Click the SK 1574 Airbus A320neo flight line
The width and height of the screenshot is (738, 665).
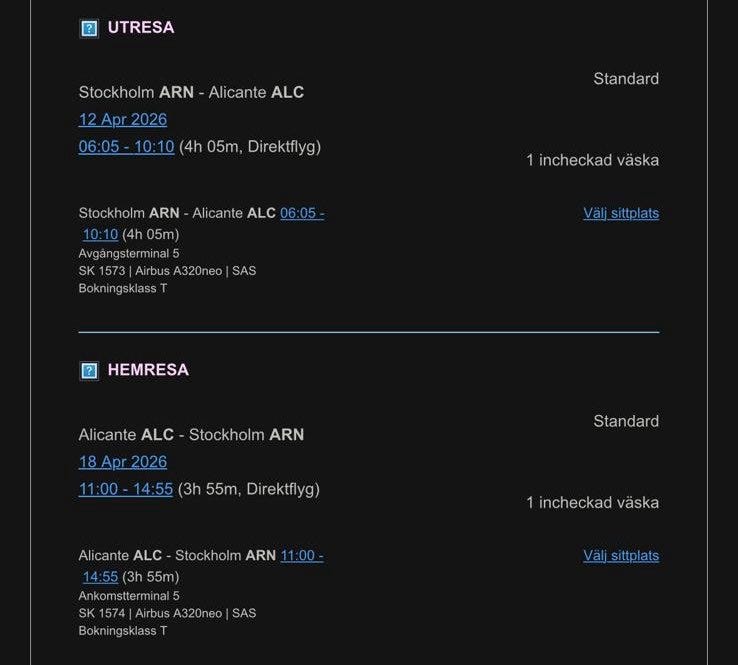click(x=167, y=613)
